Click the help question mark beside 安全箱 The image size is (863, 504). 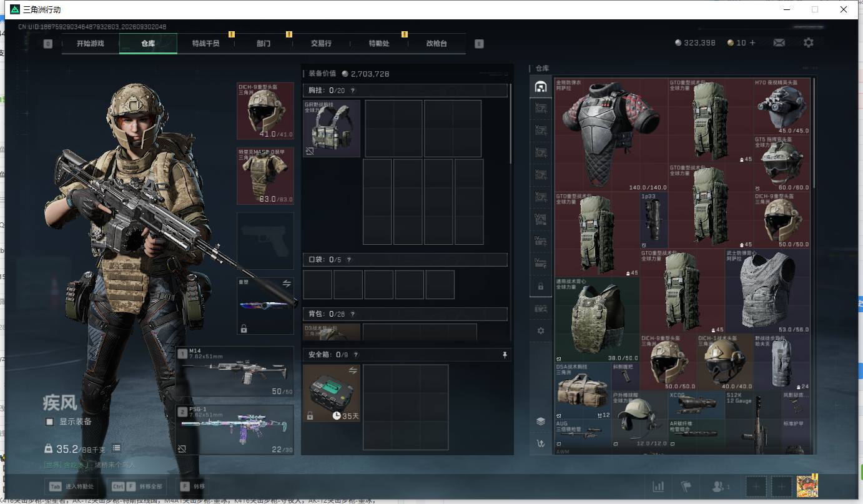pos(356,355)
